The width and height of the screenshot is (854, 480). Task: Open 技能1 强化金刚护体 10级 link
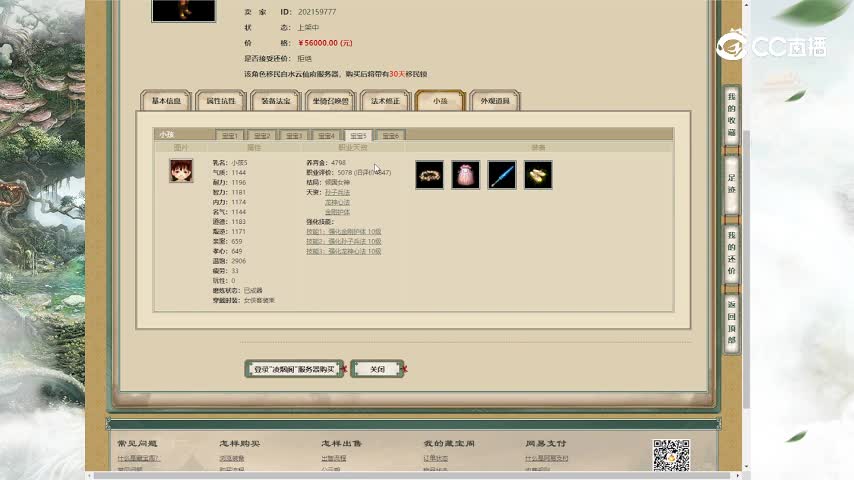click(x=344, y=232)
